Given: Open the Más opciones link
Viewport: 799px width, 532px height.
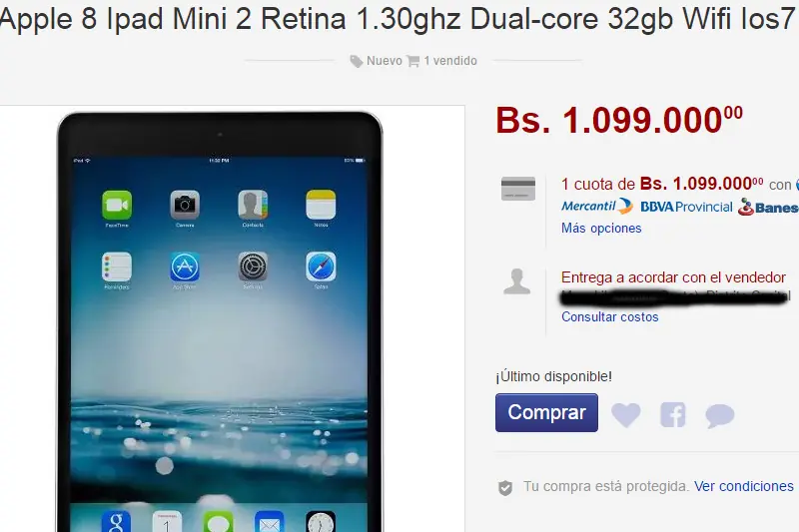Looking at the screenshot, I should pos(601,229).
